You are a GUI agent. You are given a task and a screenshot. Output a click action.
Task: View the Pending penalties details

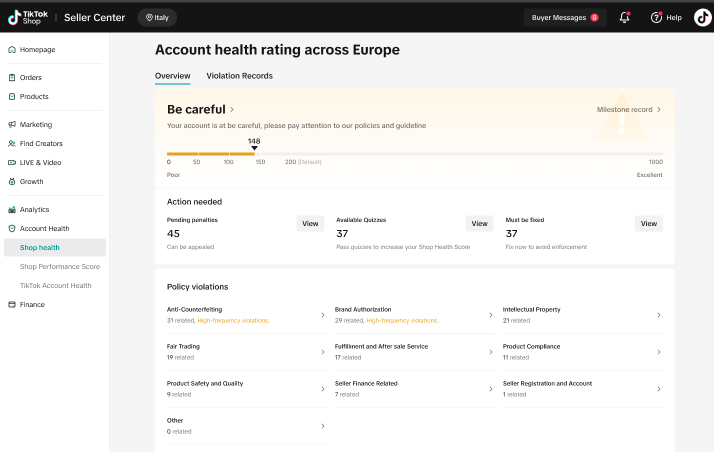click(310, 224)
